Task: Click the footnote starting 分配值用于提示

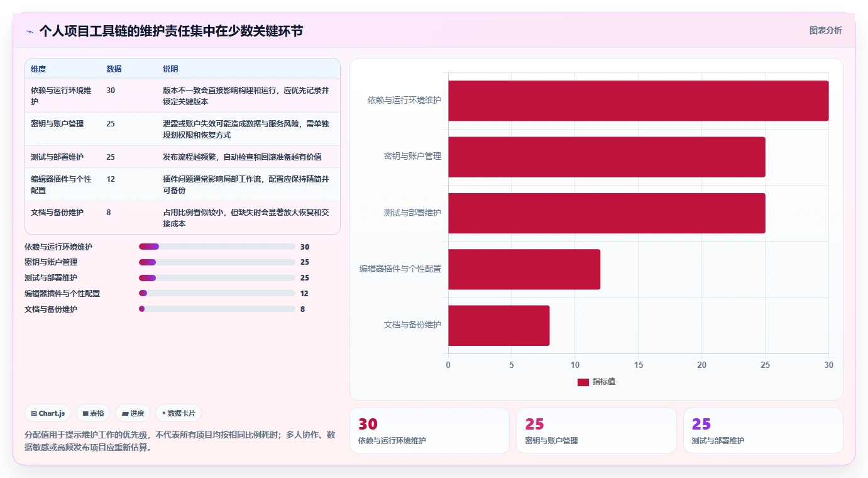Action: point(180,442)
